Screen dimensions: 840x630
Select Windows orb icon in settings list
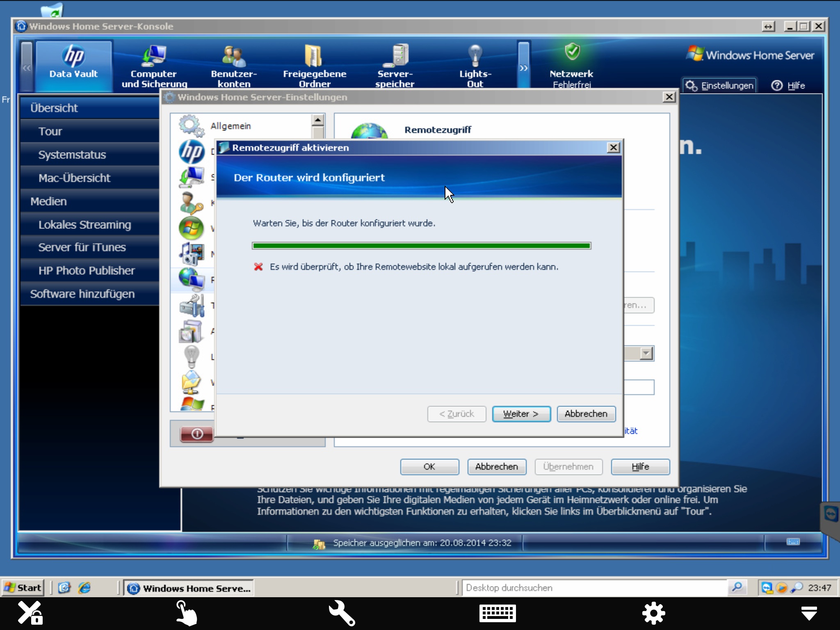click(192, 228)
